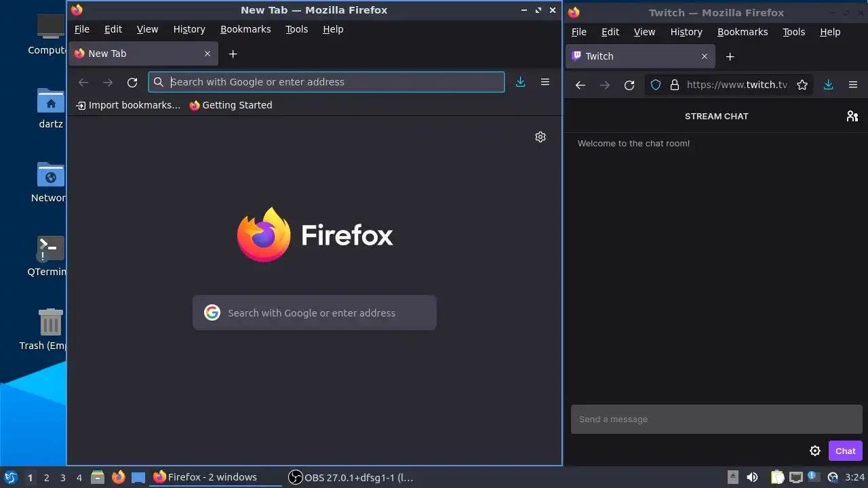
Task: Select Firefox - 2 windows taskbar entry
Action: click(215, 477)
